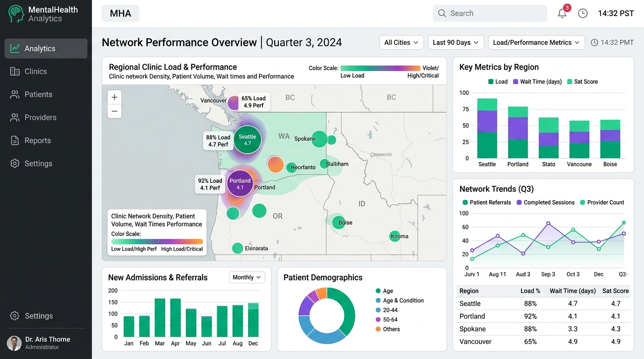This screenshot has width=644, height=359.
Task: Click the Elenarata map marker
Action: 238,248
